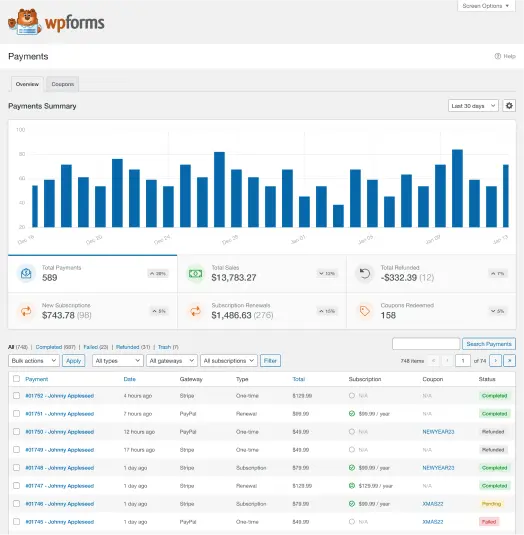Select the Total Refunded undo arrow icon
This screenshot has width=524, height=535.
pos(365,273)
